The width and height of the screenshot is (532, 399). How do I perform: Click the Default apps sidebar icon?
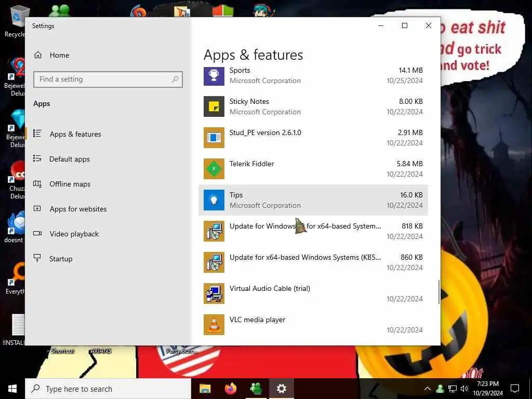(x=37, y=159)
